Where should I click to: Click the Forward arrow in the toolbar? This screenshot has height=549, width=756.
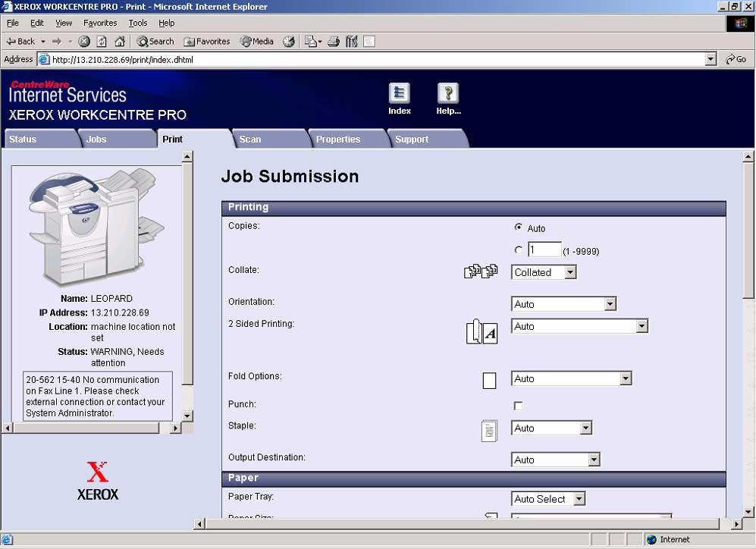(x=57, y=42)
